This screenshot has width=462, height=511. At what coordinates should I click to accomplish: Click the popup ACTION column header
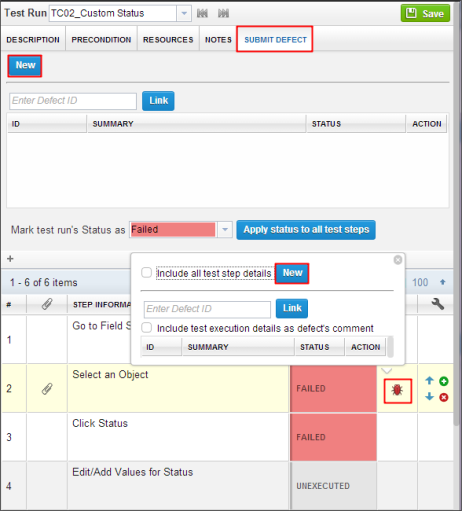click(366, 347)
